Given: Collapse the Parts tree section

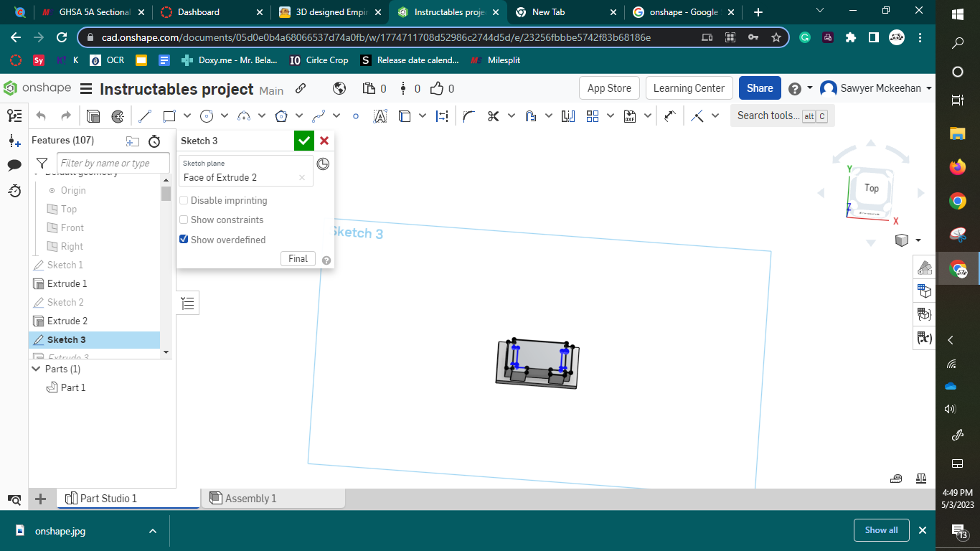Looking at the screenshot, I should pyautogui.click(x=35, y=369).
